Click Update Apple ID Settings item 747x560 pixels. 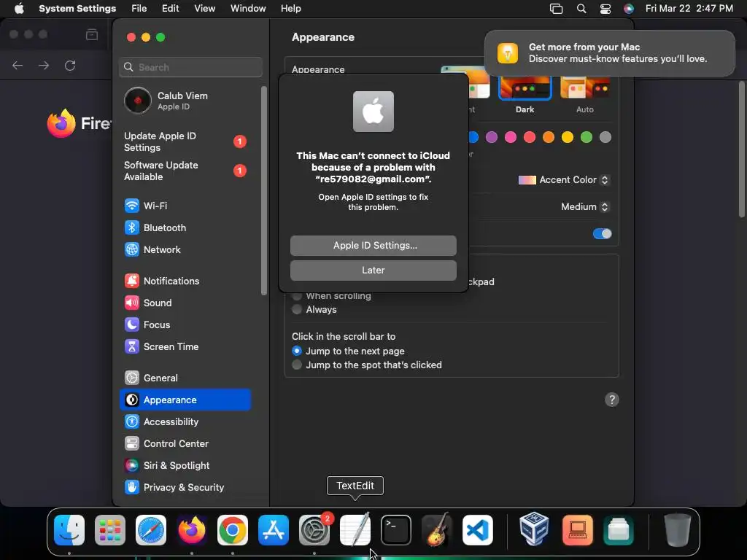[x=185, y=142]
